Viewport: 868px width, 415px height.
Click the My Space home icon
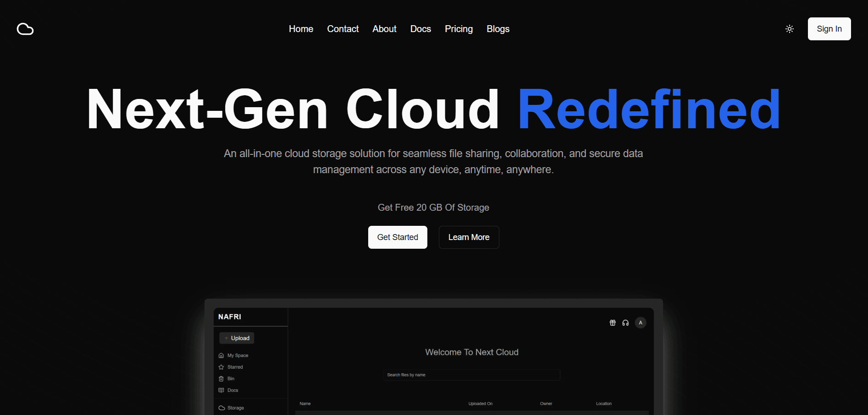tap(221, 355)
